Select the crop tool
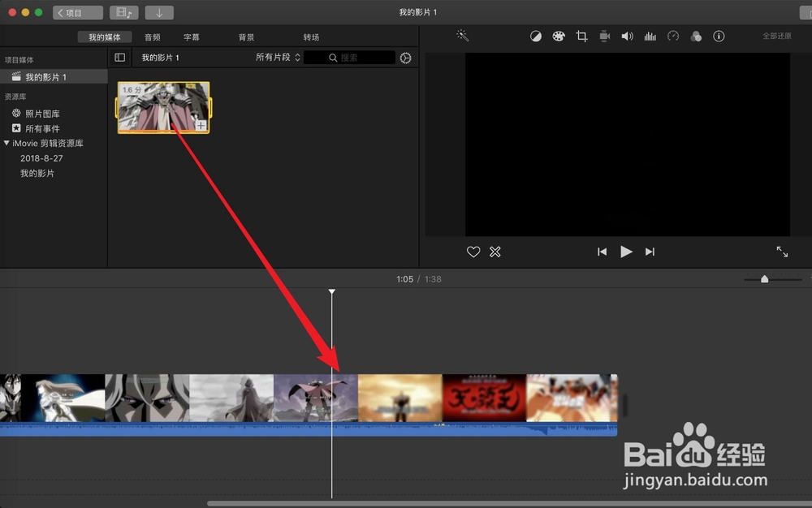812x508 pixels. [581, 37]
